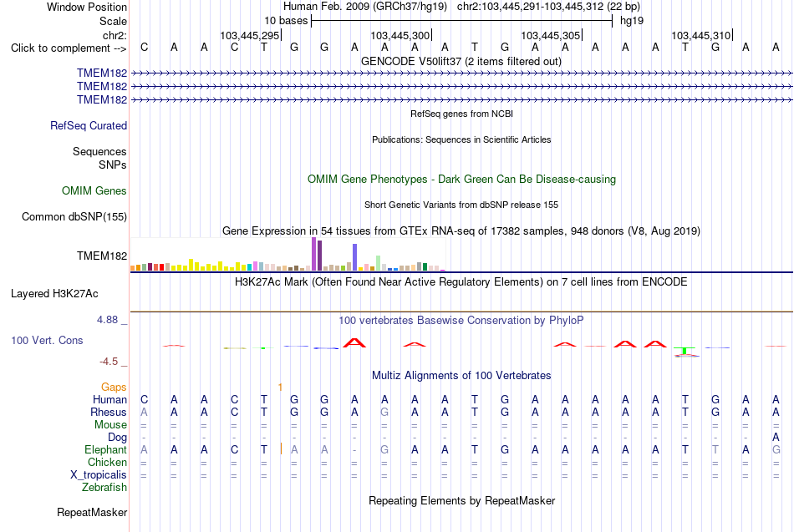Click 'Repeating Elements by RepeatMasker' title
Image resolution: width=794 pixels, height=532 pixels.
461,500
